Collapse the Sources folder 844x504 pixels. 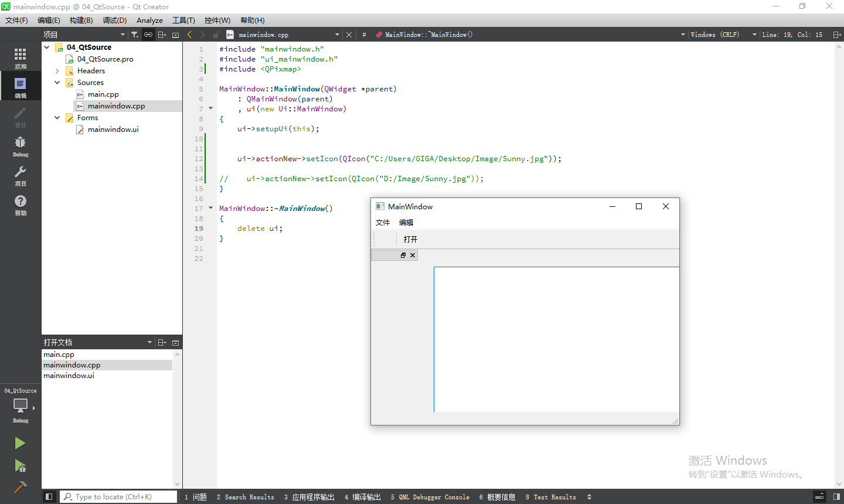57,83
